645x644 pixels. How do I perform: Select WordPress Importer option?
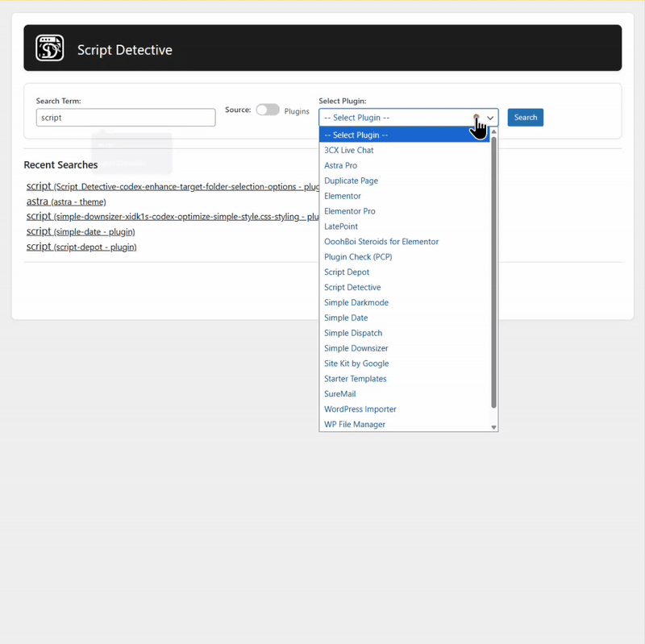point(405,409)
